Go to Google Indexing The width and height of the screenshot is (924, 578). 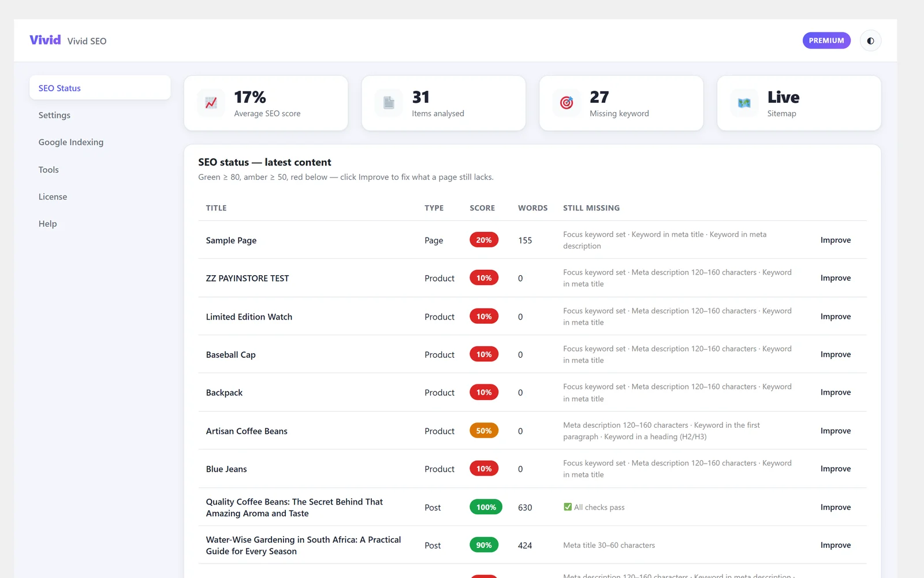coord(100,142)
